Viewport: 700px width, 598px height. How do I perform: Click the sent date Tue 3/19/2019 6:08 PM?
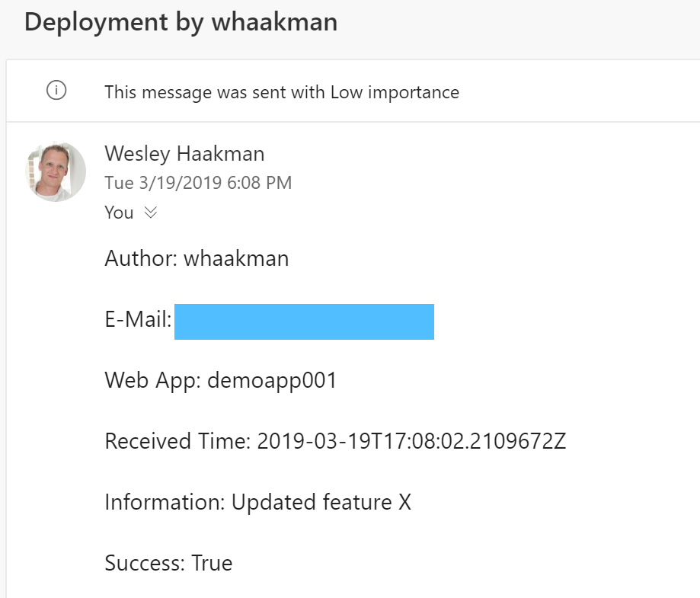pyautogui.click(x=198, y=183)
